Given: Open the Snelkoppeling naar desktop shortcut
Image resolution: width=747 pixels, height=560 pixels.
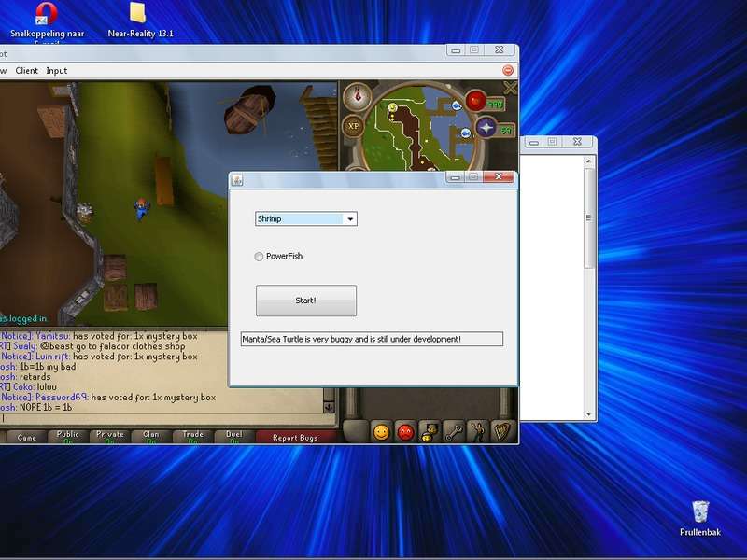Looking at the screenshot, I should coord(47,21).
